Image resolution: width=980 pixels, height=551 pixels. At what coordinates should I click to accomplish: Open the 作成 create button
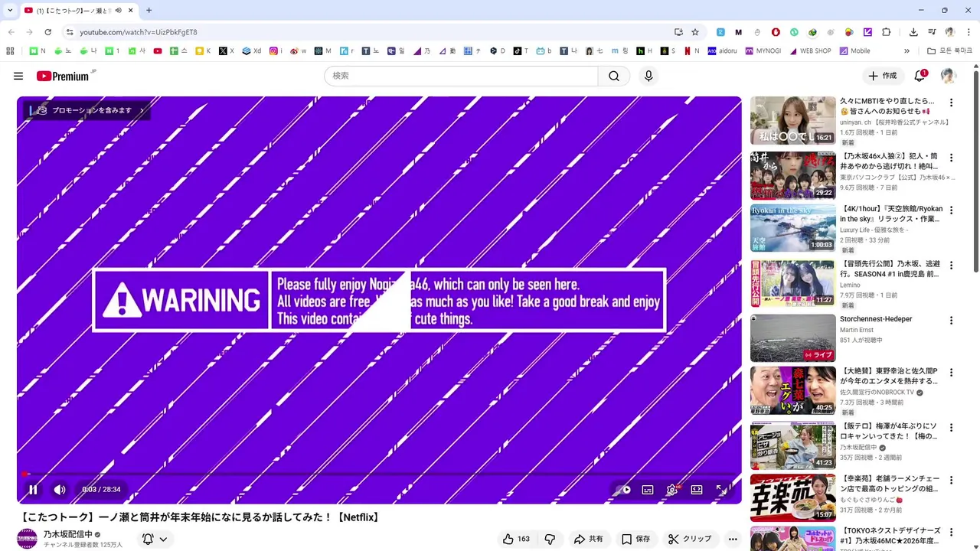click(882, 76)
